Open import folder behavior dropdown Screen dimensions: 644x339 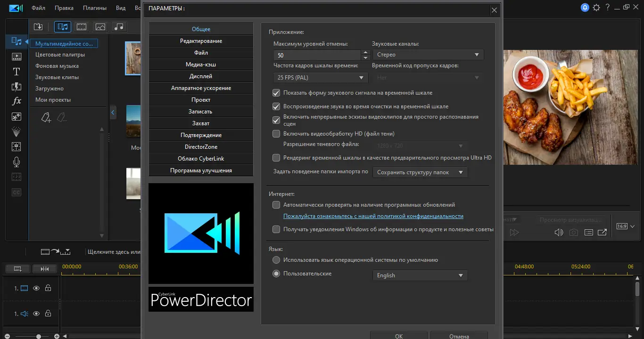click(420, 172)
